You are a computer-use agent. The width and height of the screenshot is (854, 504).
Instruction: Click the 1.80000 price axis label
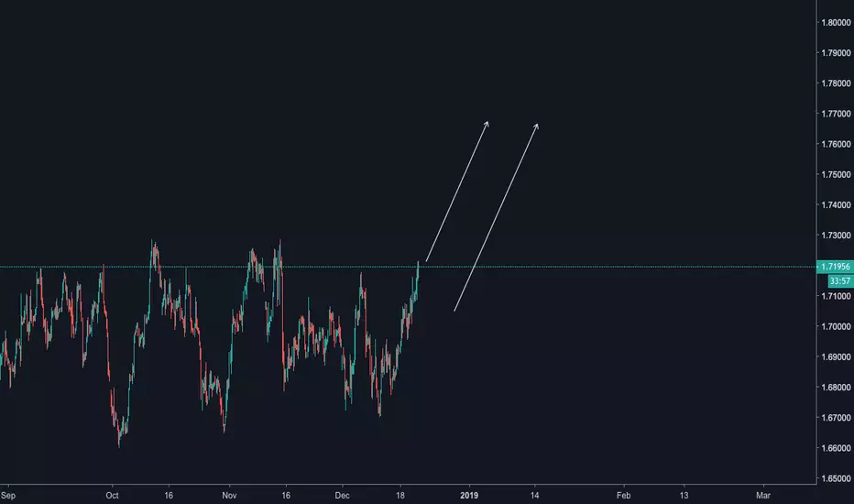pos(836,23)
